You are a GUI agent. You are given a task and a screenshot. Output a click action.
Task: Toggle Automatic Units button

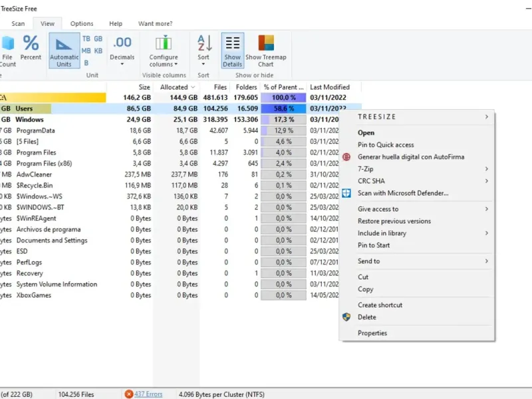64,51
